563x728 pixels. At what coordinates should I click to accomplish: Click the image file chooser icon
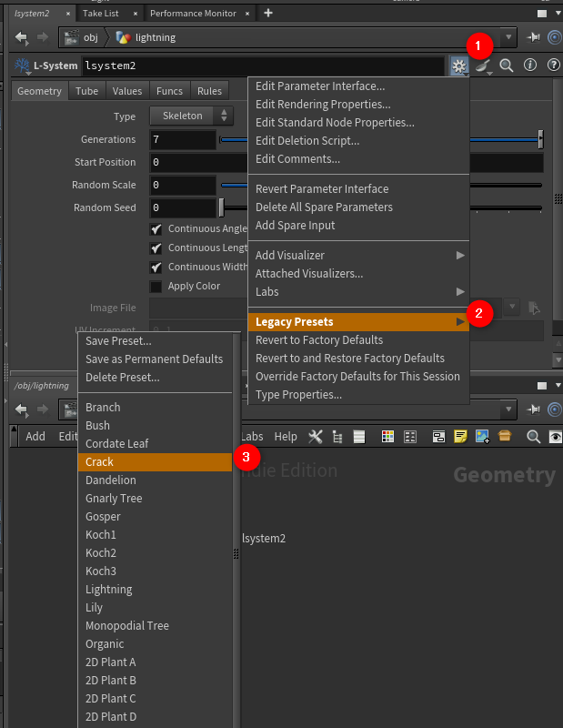click(534, 308)
